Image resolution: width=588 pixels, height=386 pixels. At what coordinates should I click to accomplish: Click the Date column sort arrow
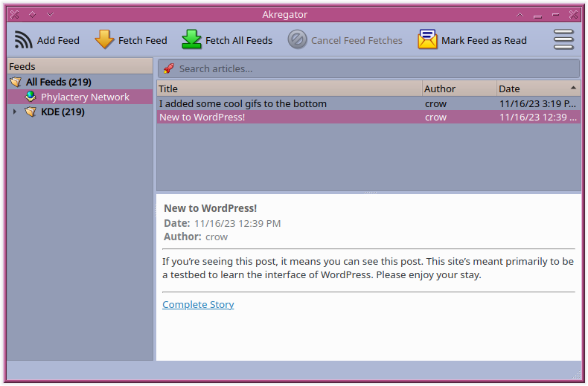click(x=573, y=88)
